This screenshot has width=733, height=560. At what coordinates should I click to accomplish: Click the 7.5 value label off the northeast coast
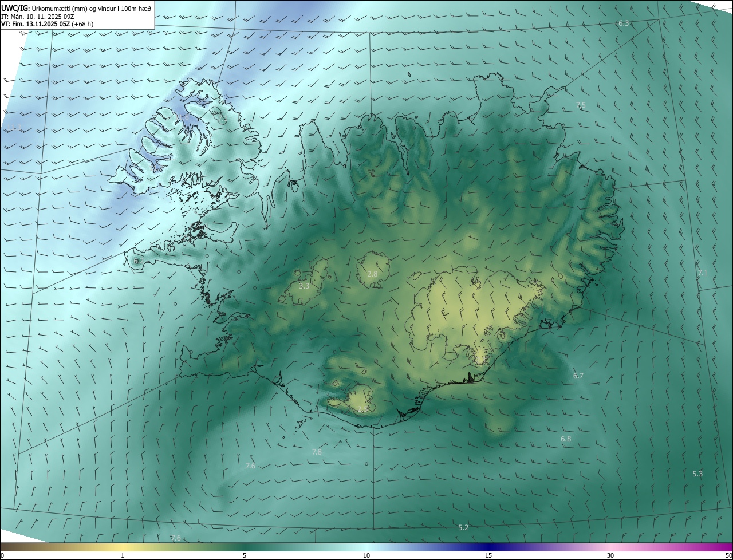tap(581, 105)
